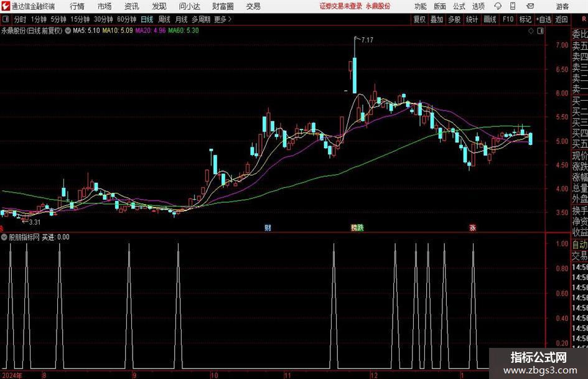Click the 标记 mark button
Viewport: 588px width, 379px height.
pyautogui.click(x=525, y=19)
